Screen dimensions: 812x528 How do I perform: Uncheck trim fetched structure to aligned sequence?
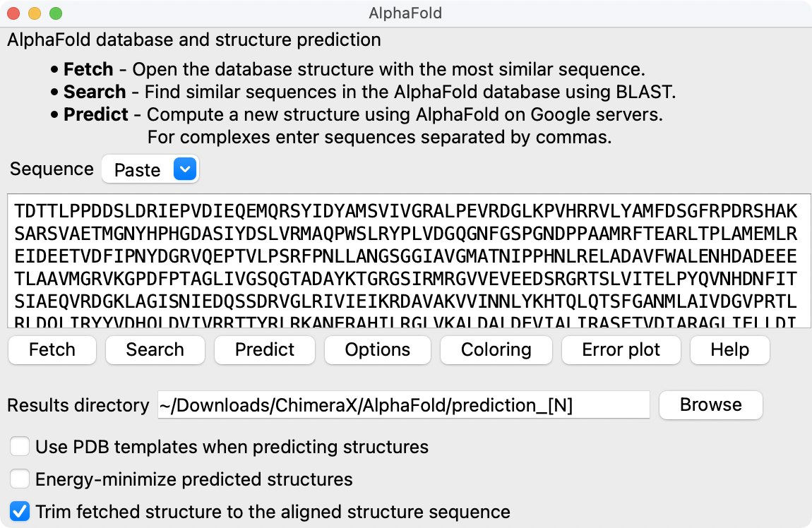(x=20, y=512)
